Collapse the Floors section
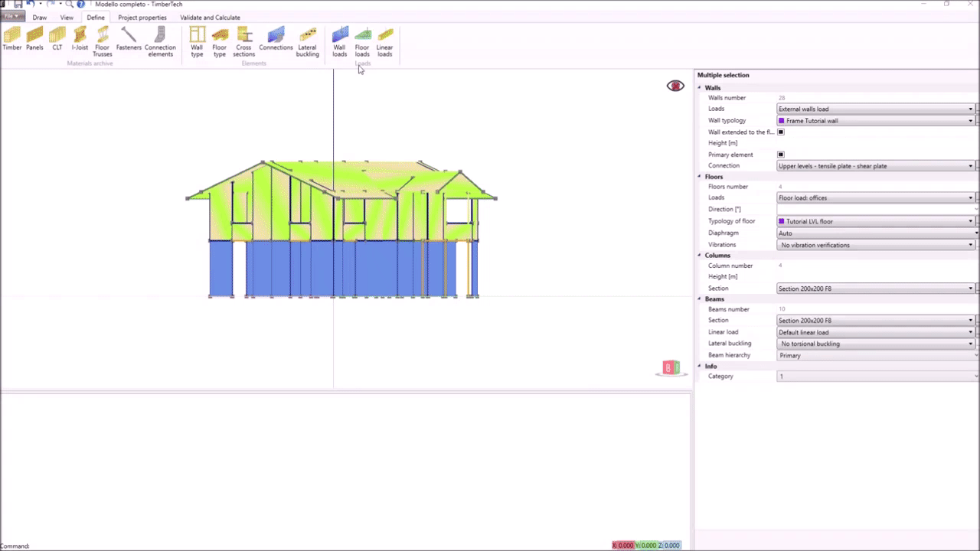Image resolution: width=980 pixels, height=551 pixels. [700, 177]
